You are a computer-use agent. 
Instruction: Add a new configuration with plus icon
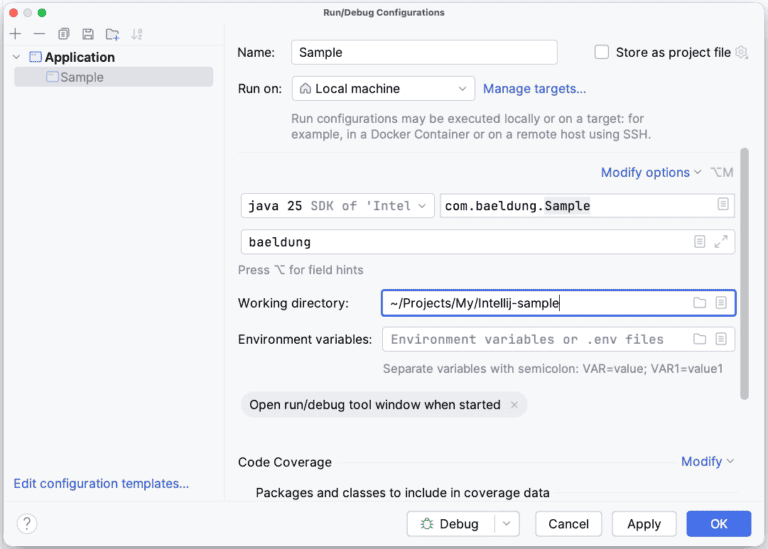click(15, 34)
